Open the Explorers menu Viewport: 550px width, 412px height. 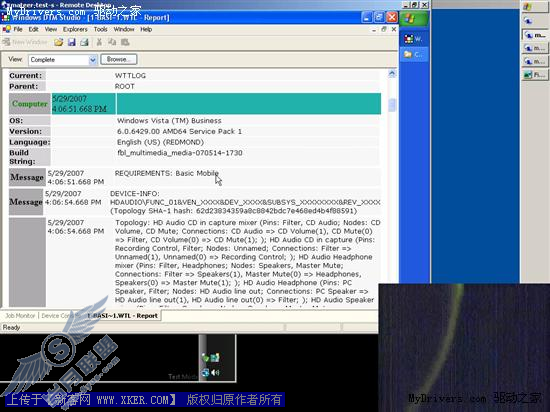coord(75,29)
